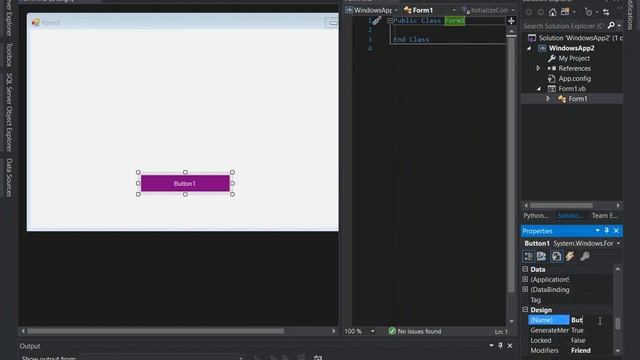Click the Categorized view icon in Properties
This screenshot has width=640, height=360.
529,256
